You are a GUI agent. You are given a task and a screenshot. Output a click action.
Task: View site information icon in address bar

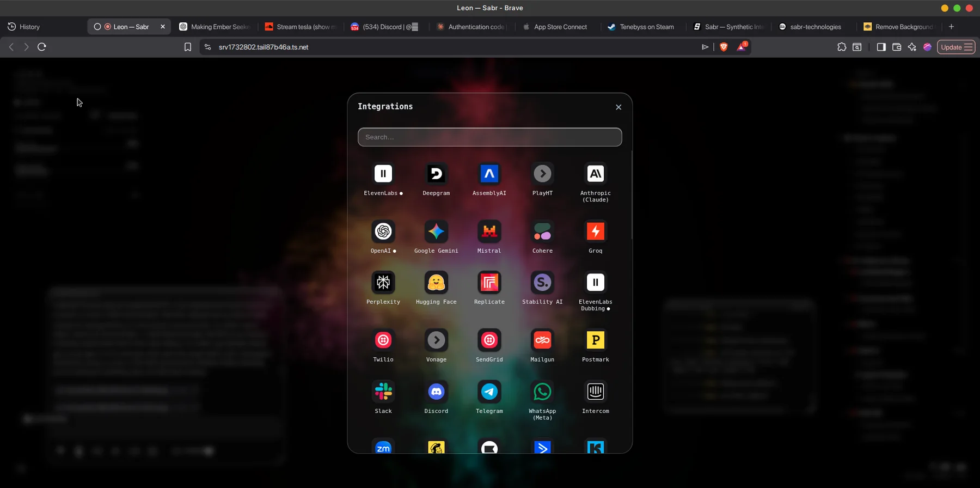207,47
